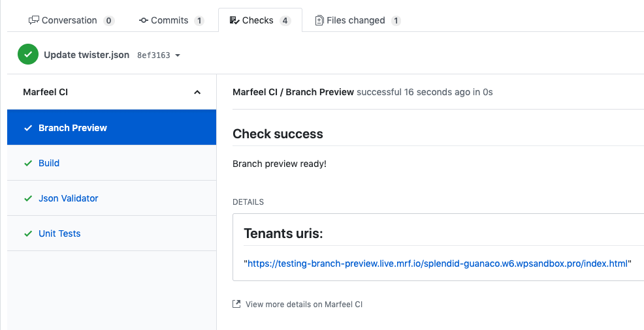Image resolution: width=644 pixels, height=330 pixels.
Task: Click the Branch Preview white checkmark icon
Action: pos(28,128)
